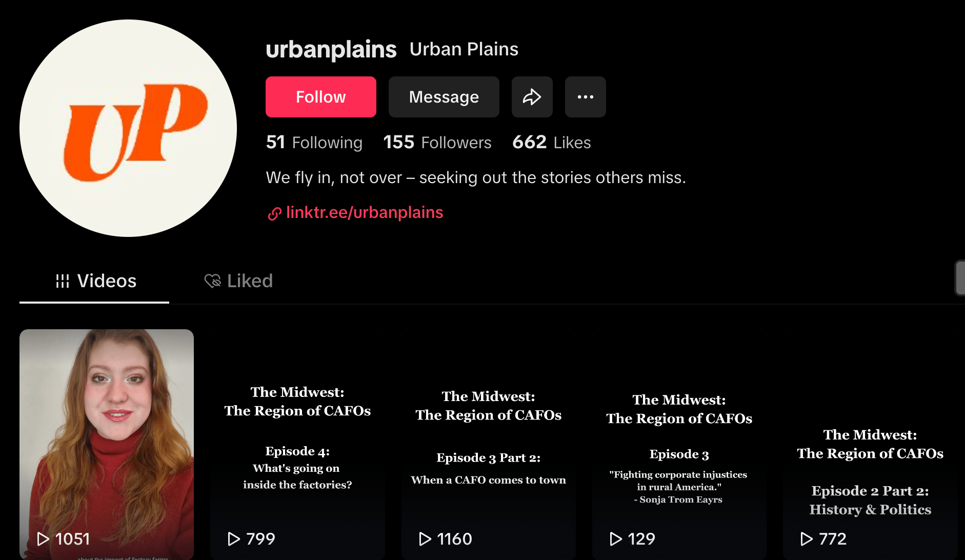Open the three-dots more options menu
This screenshot has width=965, height=560.
click(x=585, y=97)
